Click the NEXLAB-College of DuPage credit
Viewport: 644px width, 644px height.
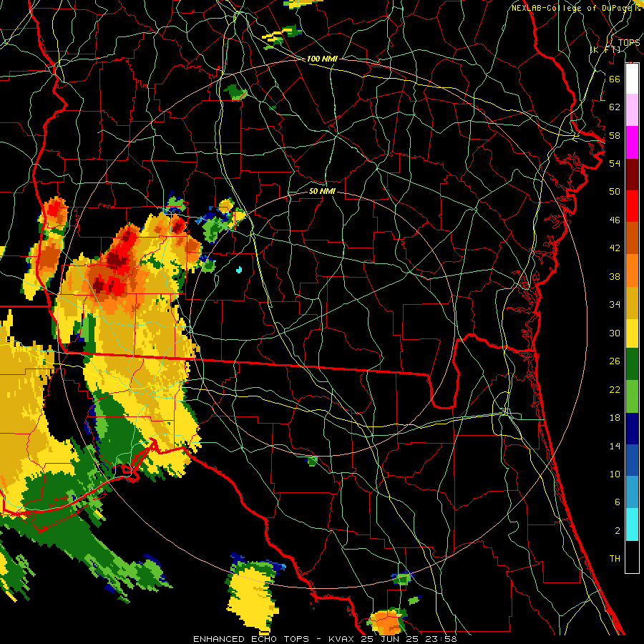click(x=575, y=8)
